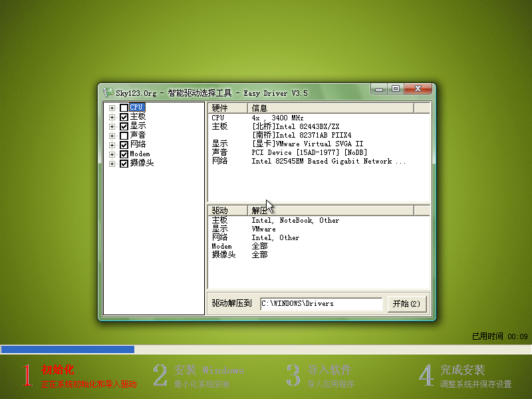Image resolution: width=532 pixels, height=399 pixels.
Task: Expand the CPU tree node
Action: coord(112,108)
